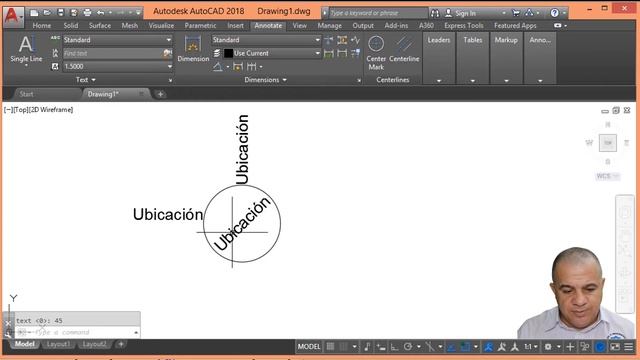Switch to the View ribbon tab
Screen dimensions: 640x360
pyautogui.click(x=300, y=25)
